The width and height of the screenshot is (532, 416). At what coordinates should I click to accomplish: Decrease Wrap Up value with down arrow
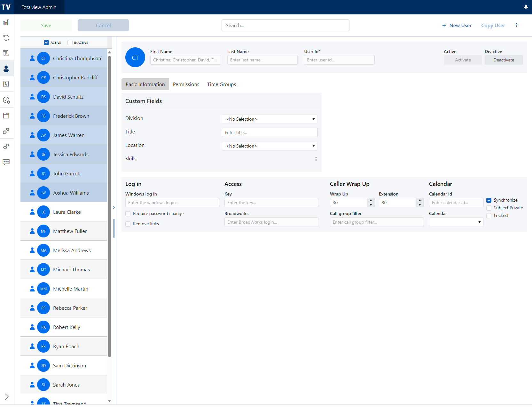tap(371, 205)
